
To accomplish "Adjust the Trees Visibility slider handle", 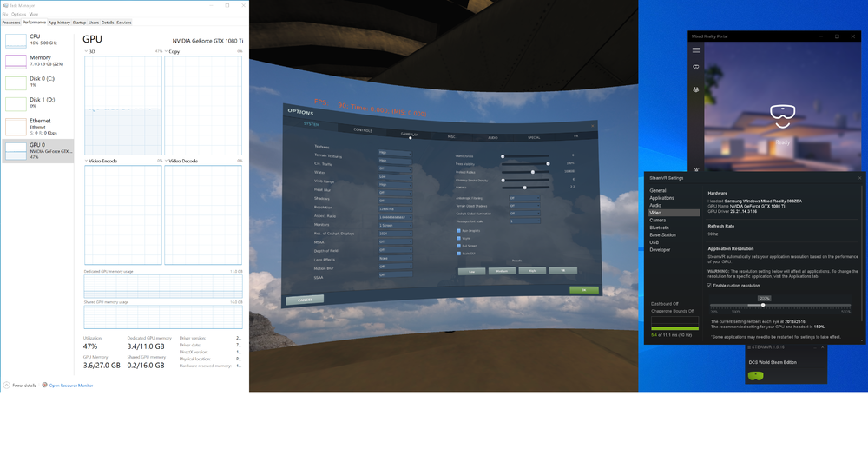I will [x=548, y=163].
